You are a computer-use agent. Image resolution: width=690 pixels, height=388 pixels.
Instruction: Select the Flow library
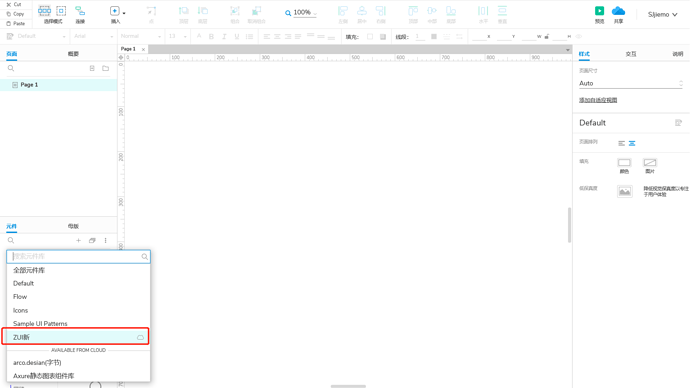[78, 297]
